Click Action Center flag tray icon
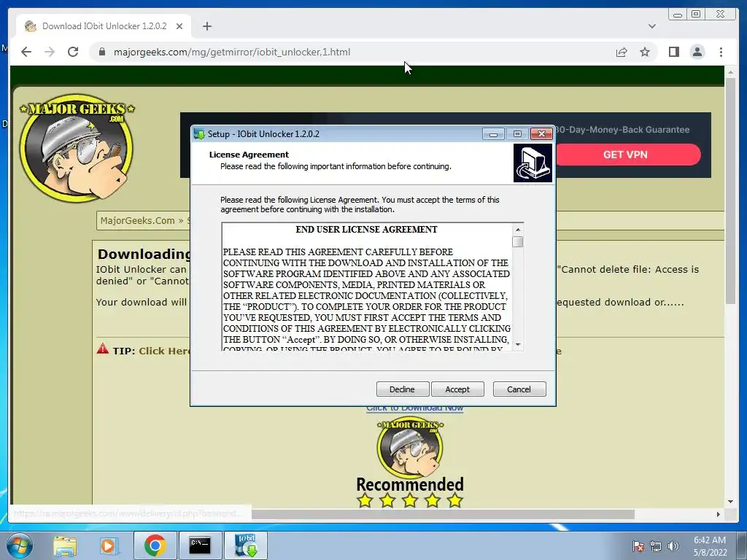 (638, 546)
